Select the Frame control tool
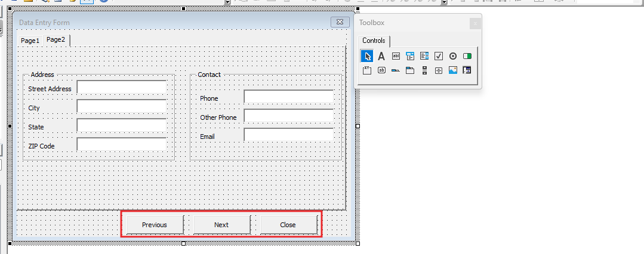The height and width of the screenshot is (254, 644). point(367,70)
